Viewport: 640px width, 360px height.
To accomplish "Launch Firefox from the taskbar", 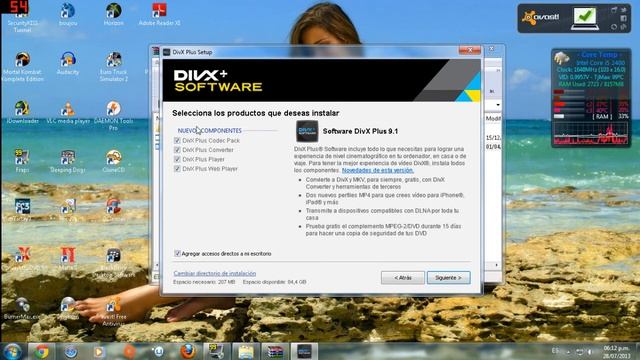I will click(187, 351).
